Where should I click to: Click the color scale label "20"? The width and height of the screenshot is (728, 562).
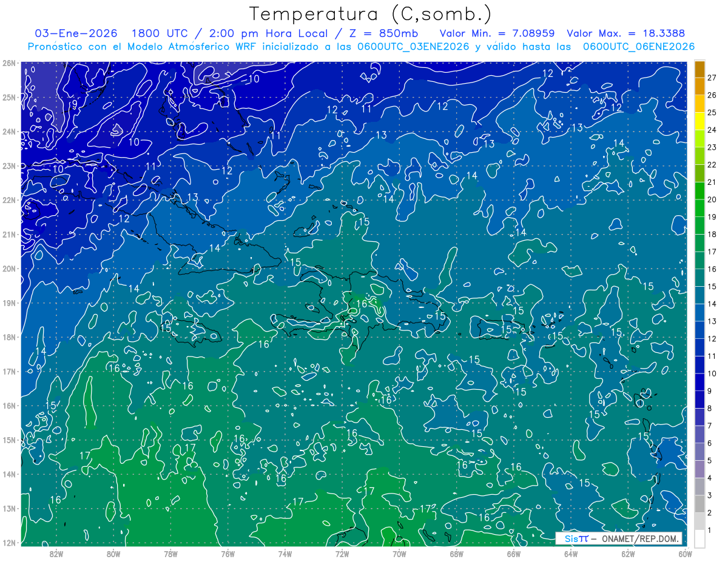click(712, 199)
